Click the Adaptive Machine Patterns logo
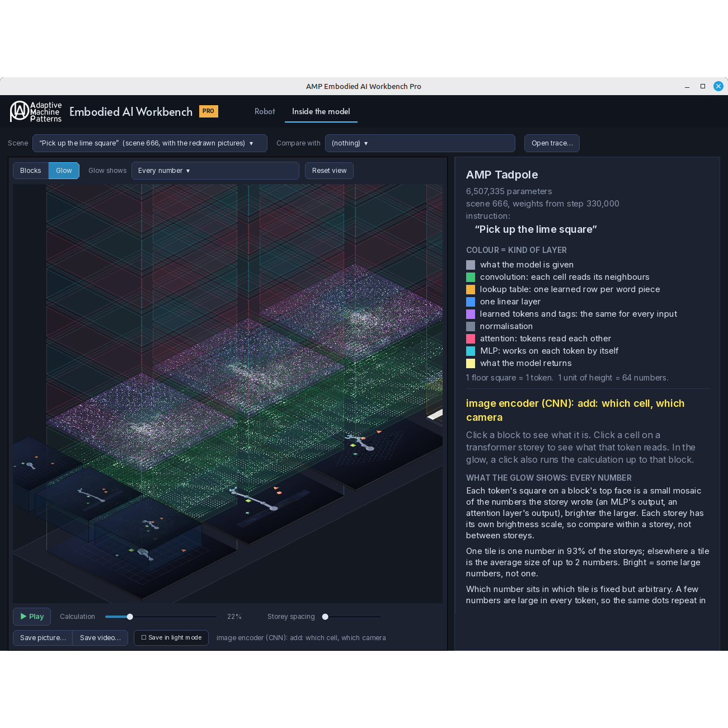Screen dimensions: 728x728 [x=36, y=111]
